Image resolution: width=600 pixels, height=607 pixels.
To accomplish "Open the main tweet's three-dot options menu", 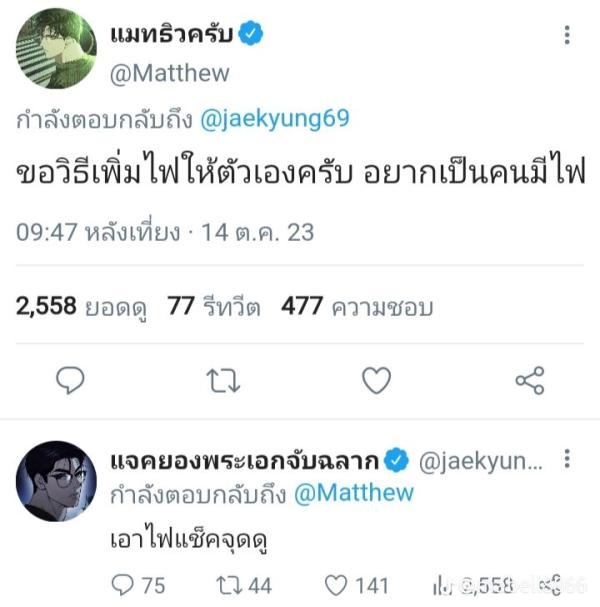I will (567, 35).
